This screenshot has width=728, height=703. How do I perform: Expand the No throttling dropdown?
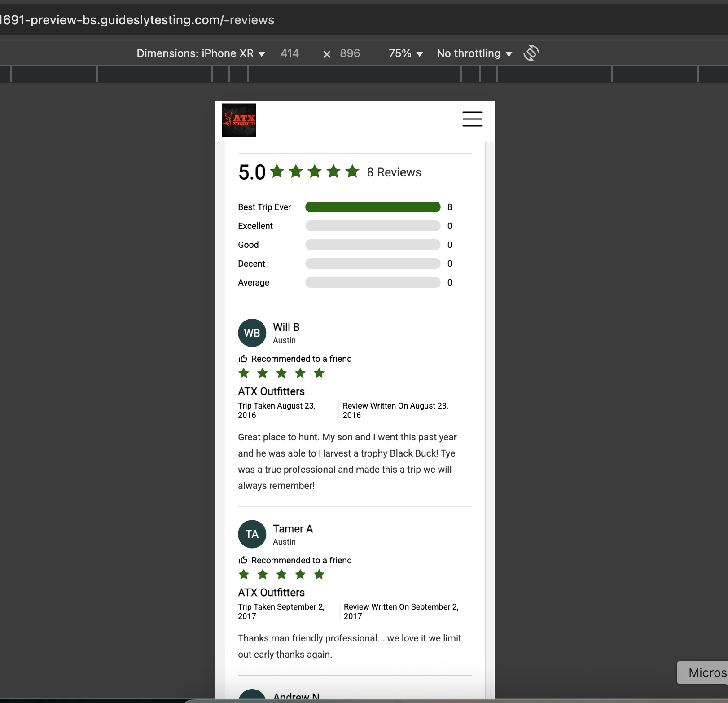pos(474,53)
